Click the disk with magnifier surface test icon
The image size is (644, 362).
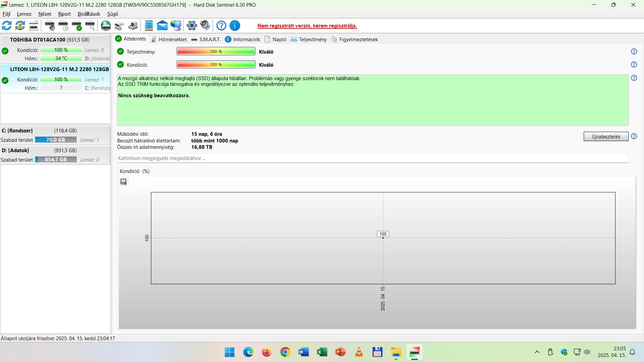90,25
